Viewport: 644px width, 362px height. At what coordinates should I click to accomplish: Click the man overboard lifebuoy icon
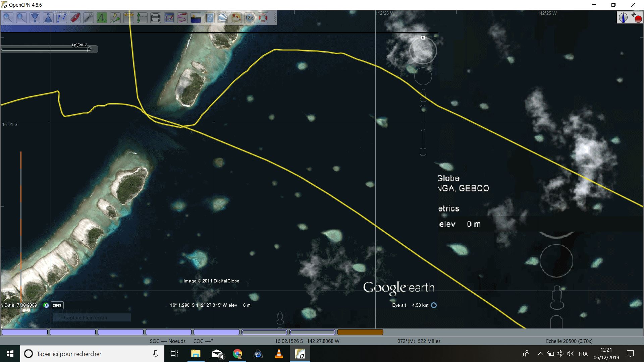[263, 18]
